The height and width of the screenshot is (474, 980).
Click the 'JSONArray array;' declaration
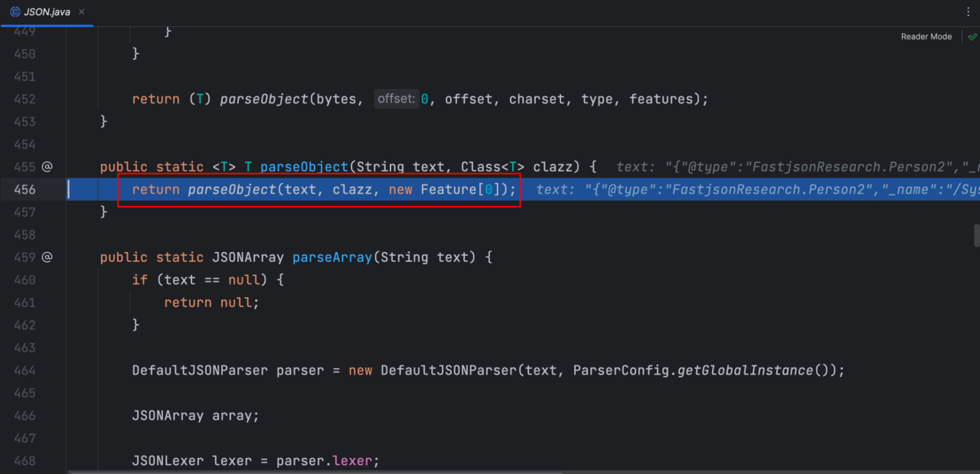[196, 415]
